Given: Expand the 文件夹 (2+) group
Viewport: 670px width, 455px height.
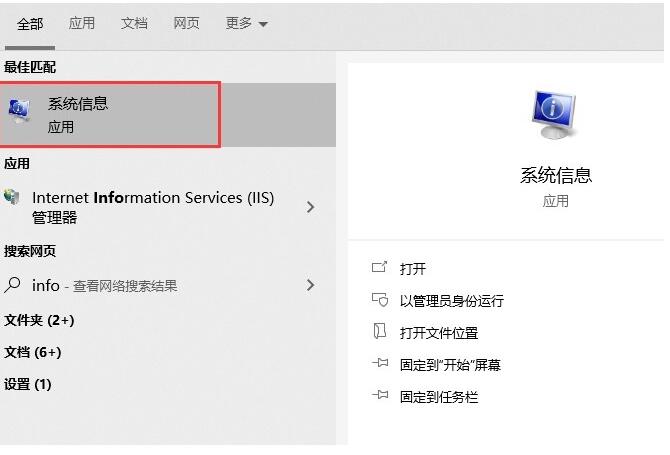Looking at the screenshot, I should (39, 320).
